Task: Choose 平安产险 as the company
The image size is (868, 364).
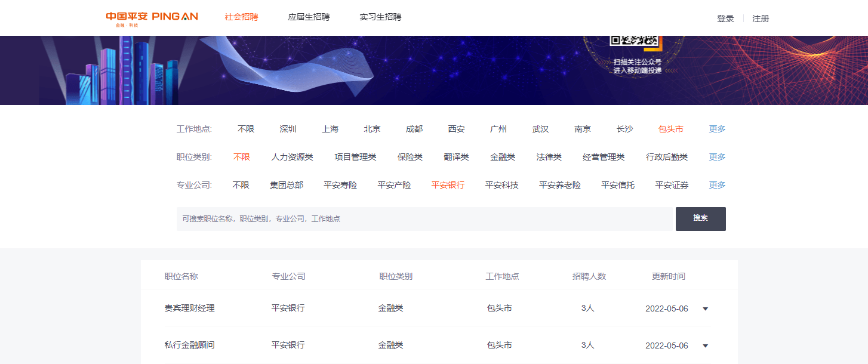Action: click(x=395, y=185)
